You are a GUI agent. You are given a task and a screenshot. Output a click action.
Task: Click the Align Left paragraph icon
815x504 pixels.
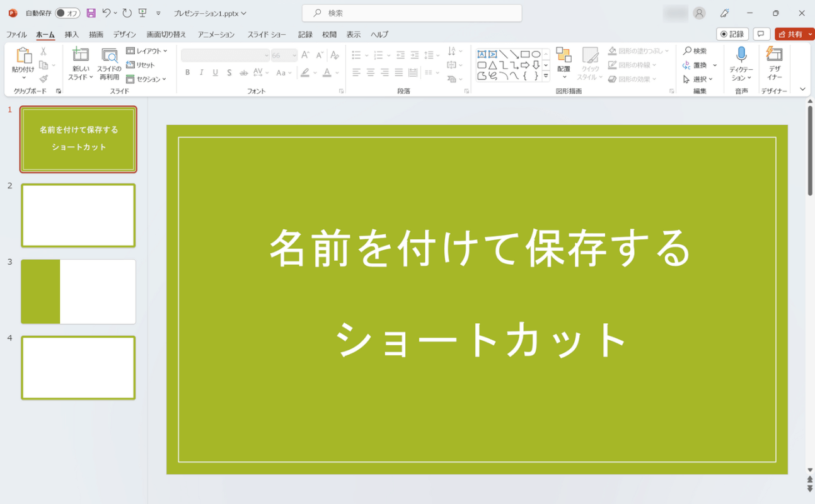coord(357,73)
